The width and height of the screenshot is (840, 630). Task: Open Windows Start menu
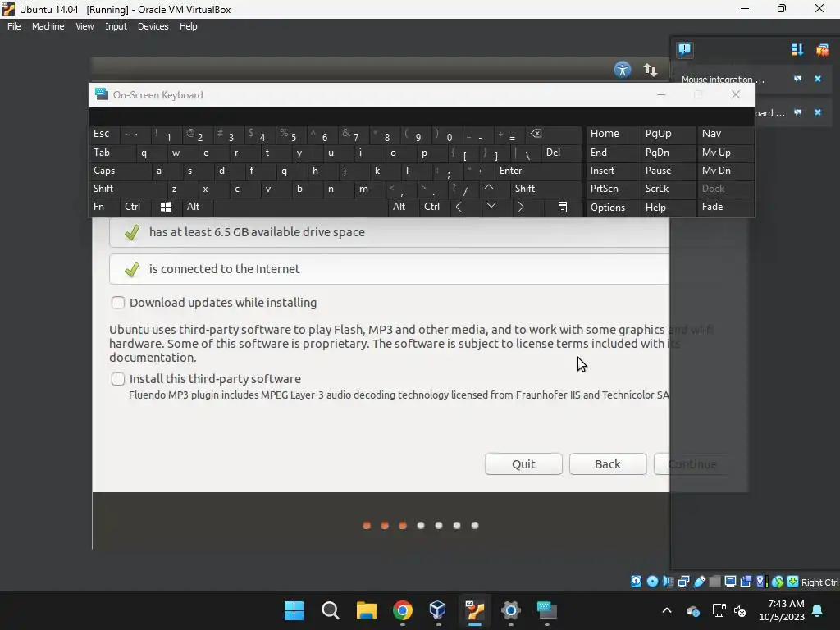[294, 610]
